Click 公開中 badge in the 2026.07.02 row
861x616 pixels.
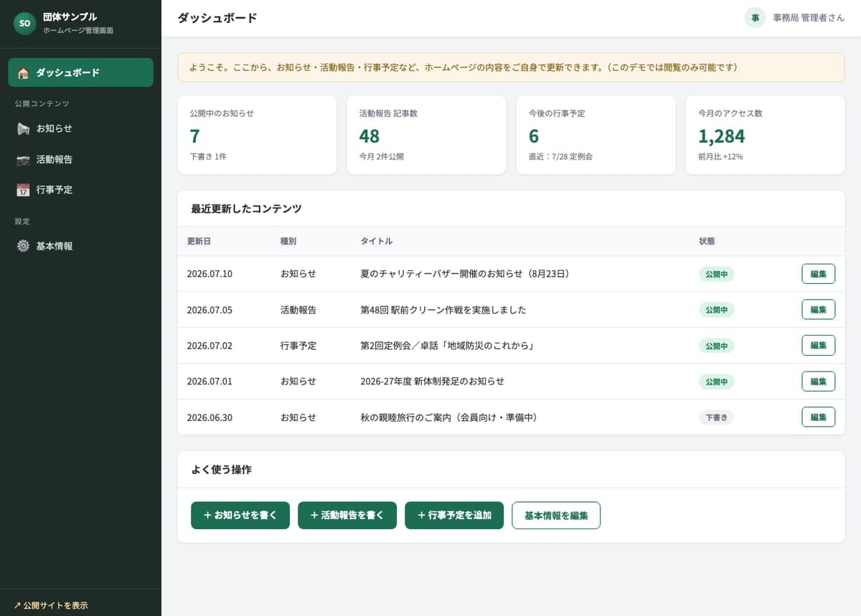point(716,346)
